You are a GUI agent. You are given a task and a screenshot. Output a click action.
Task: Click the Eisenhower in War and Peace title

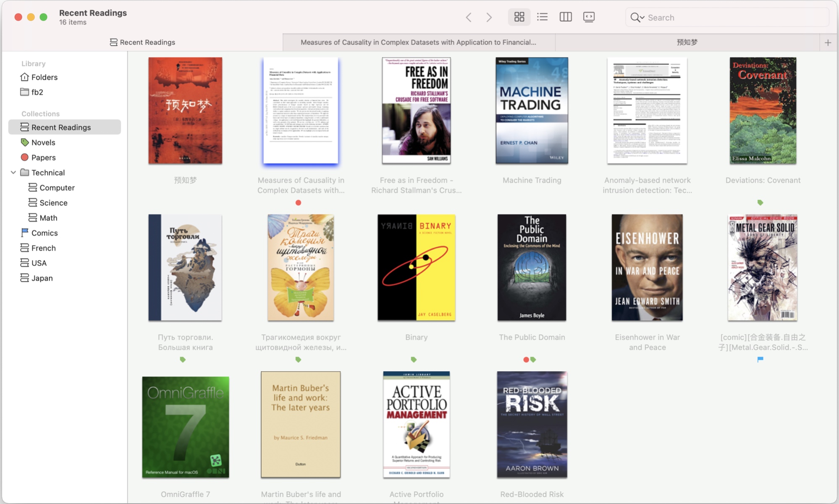click(647, 342)
